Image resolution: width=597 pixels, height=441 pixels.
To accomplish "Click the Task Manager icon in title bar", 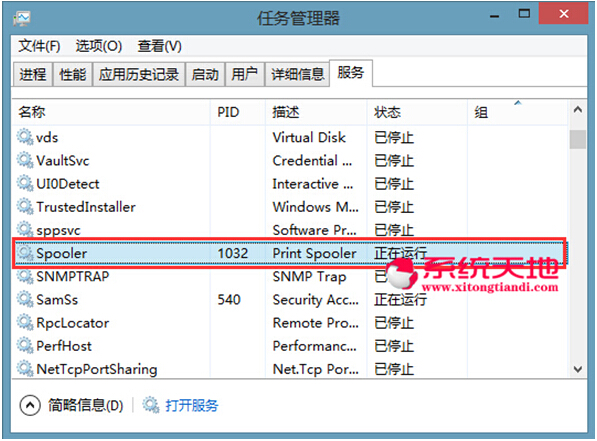I will pyautogui.click(x=22, y=18).
